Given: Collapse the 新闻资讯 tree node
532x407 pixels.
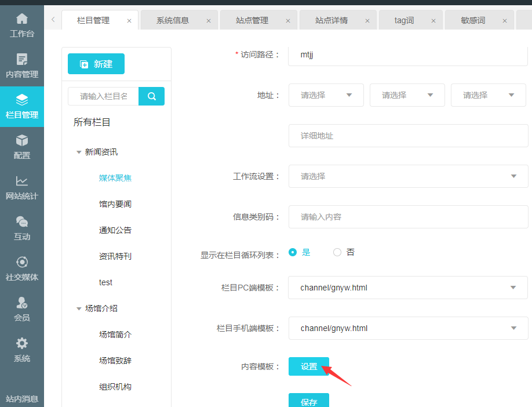Looking at the screenshot, I should (x=79, y=152).
